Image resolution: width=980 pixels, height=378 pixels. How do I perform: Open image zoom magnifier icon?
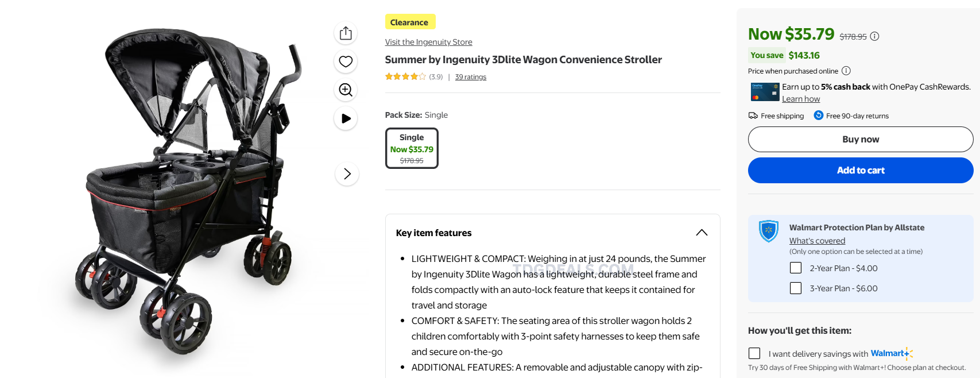(346, 90)
